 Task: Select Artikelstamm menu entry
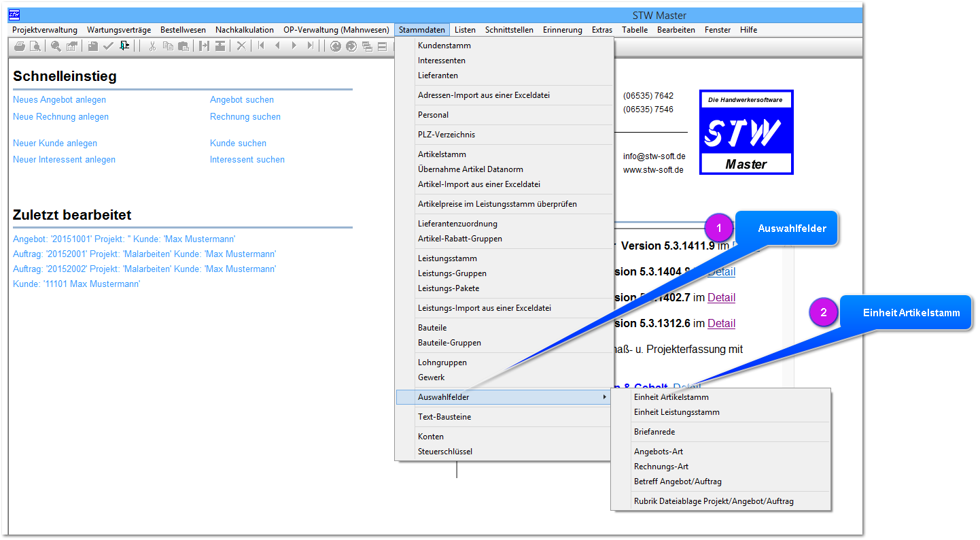[x=442, y=154]
